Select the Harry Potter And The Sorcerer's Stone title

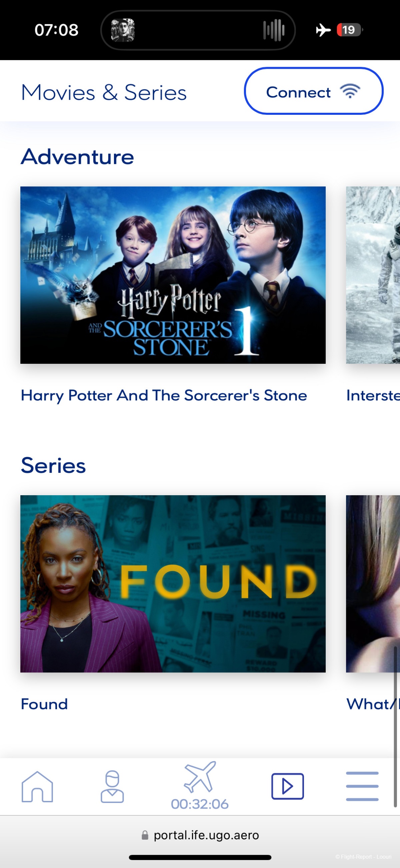pos(164,395)
